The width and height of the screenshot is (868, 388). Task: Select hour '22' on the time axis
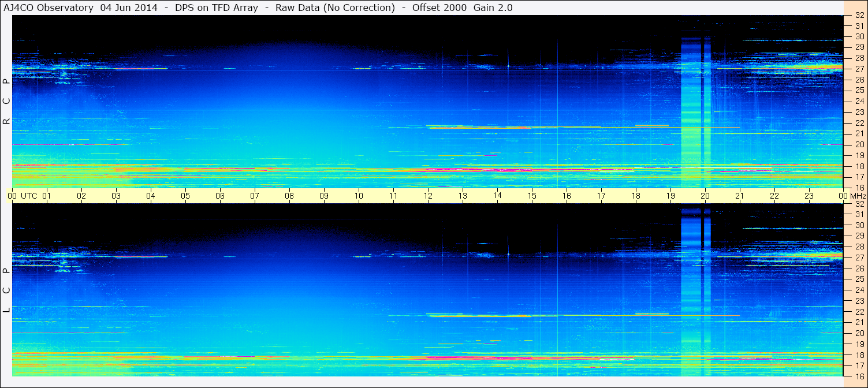tap(774, 196)
